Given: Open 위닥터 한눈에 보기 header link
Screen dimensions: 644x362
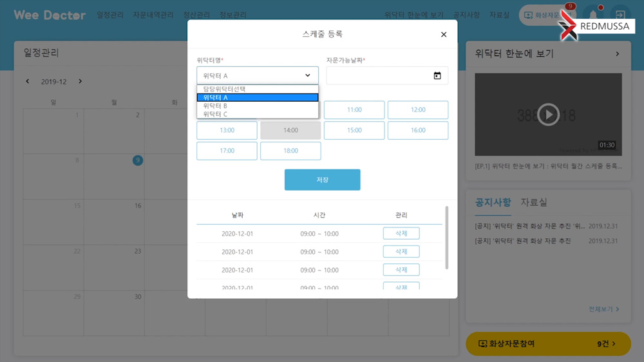Looking at the screenshot, I should tap(414, 15).
